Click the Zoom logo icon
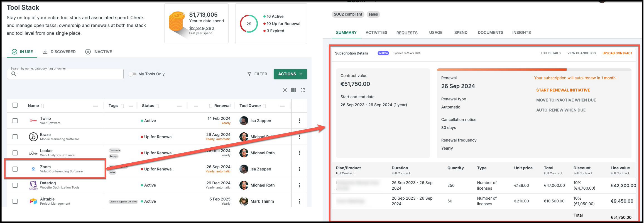Image resolution: width=644 pixels, height=223 pixels. 33,169
